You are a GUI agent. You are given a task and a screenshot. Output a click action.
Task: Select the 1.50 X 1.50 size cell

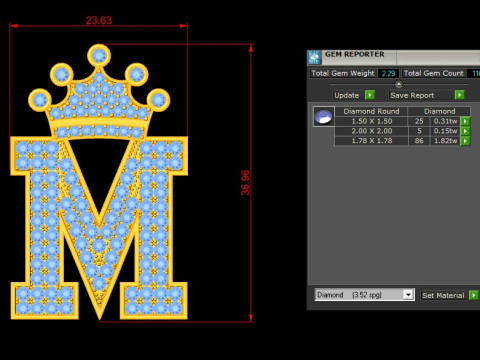(x=371, y=121)
